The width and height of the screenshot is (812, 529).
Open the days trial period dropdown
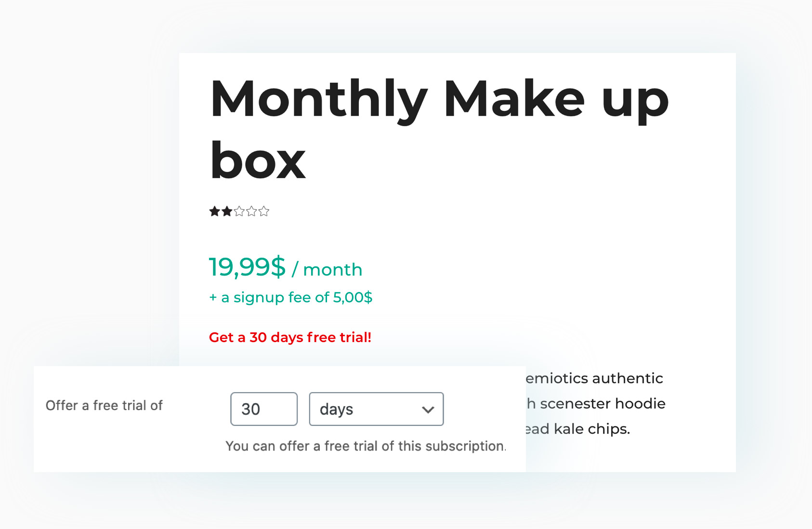376,409
